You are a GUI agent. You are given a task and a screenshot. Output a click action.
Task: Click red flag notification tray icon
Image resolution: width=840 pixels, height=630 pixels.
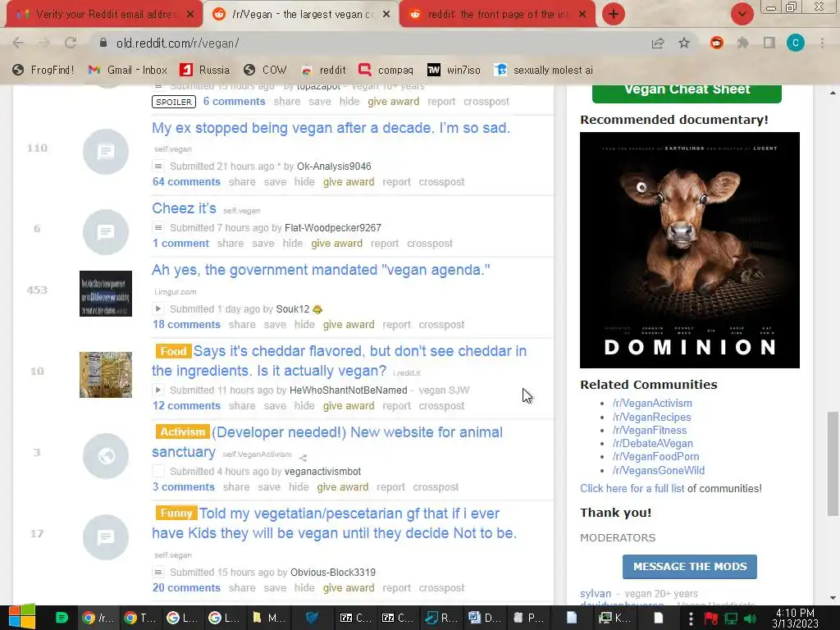tap(711, 619)
